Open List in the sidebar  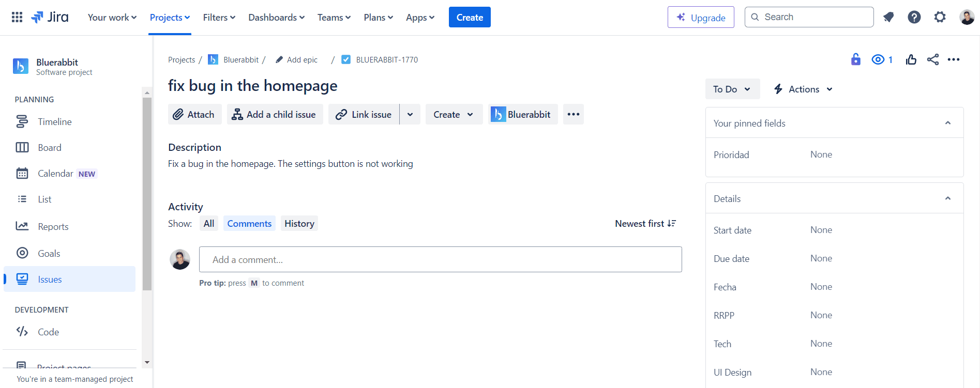pyautogui.click(x=69, y=199)
